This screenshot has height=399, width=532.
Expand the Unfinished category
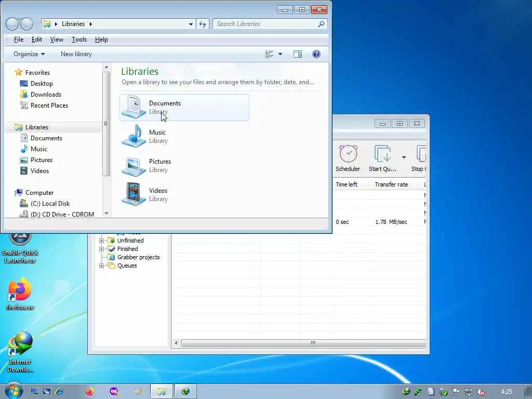pos(101,241)
